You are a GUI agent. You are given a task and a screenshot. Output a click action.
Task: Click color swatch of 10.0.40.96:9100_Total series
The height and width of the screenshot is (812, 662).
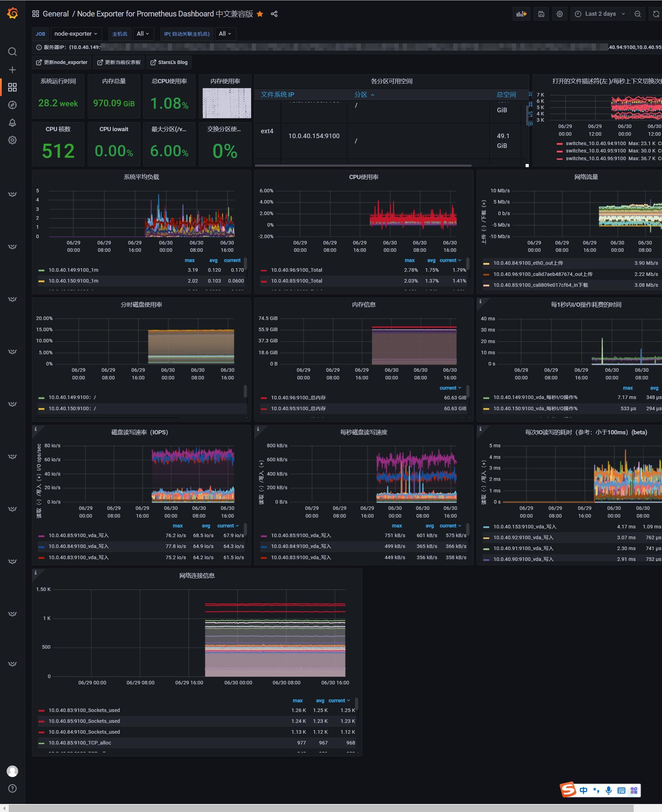263,270
